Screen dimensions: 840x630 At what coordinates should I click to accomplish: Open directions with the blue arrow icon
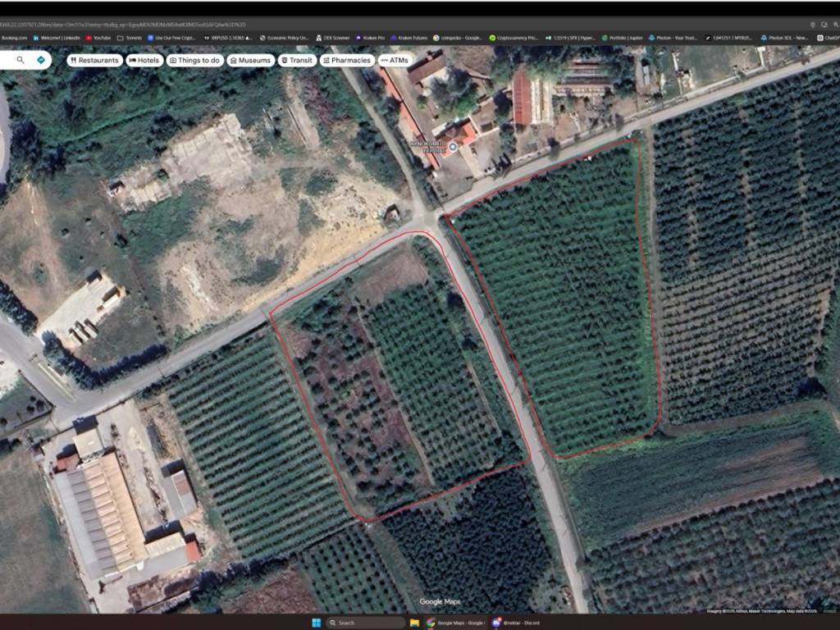40,60
